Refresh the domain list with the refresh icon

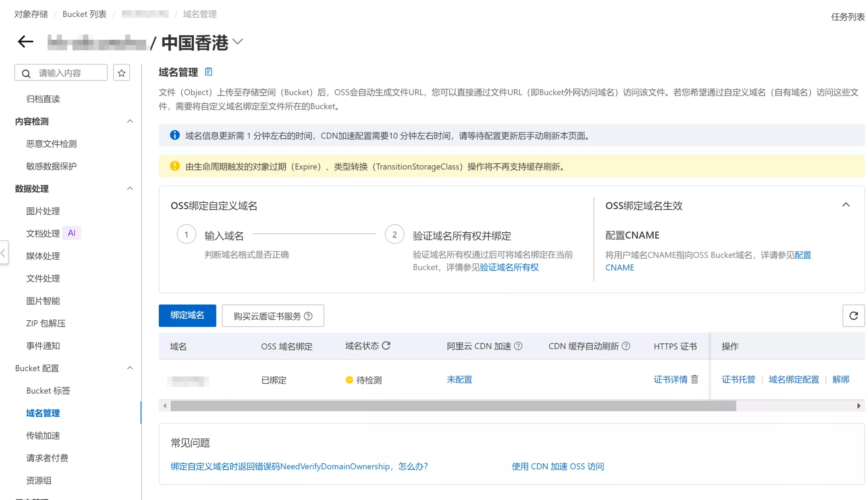[853, 316]
